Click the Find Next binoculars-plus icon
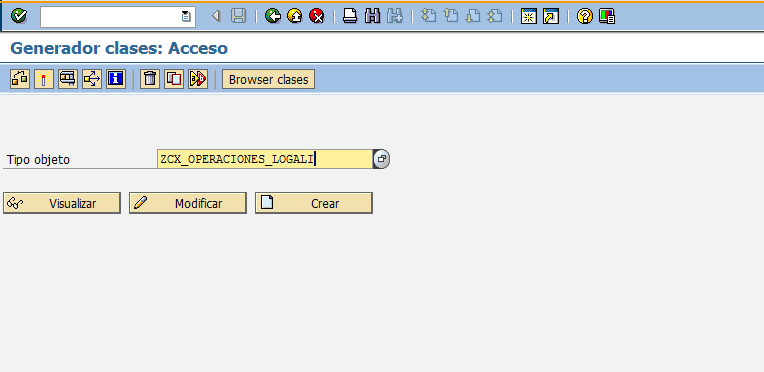The image size is (764, 372). point(395,17)
